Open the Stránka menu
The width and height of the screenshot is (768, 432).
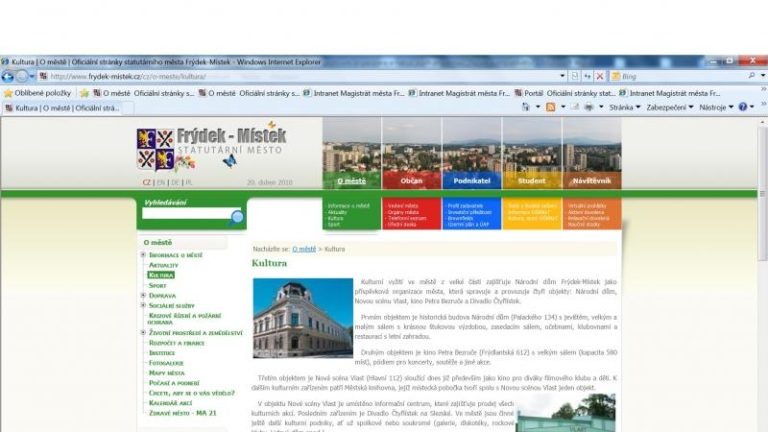click(x=624, y=107)
